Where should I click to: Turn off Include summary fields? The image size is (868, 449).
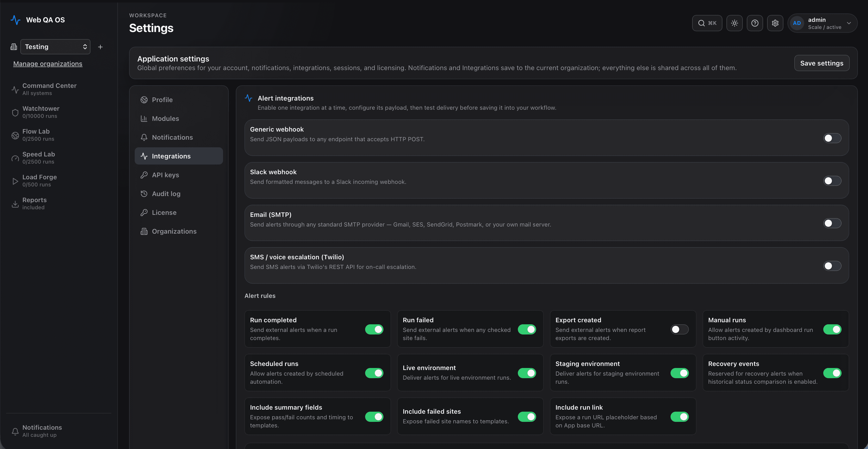coord(374,417)
